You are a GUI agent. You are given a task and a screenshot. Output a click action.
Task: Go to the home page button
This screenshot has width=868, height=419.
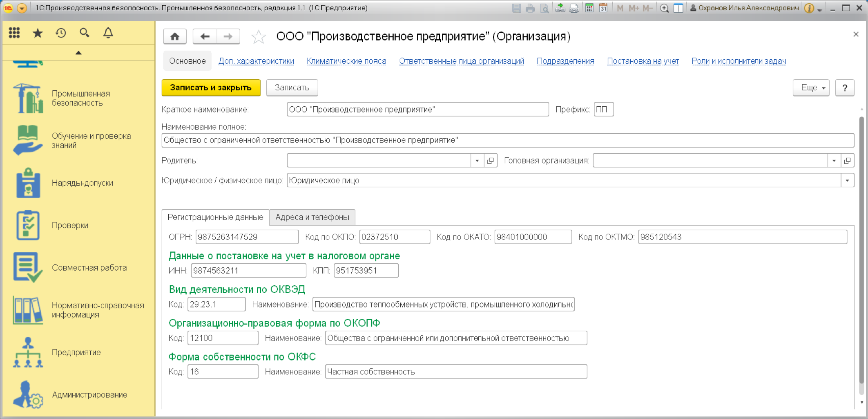click(175, 36)
